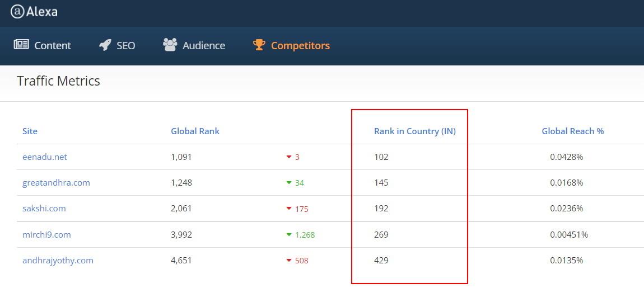The width and height of the screenshot is (644, 293).
Task: Select country rank 269 for mirchi9.com
Action: pyautogui.click(x=381, y=235)
